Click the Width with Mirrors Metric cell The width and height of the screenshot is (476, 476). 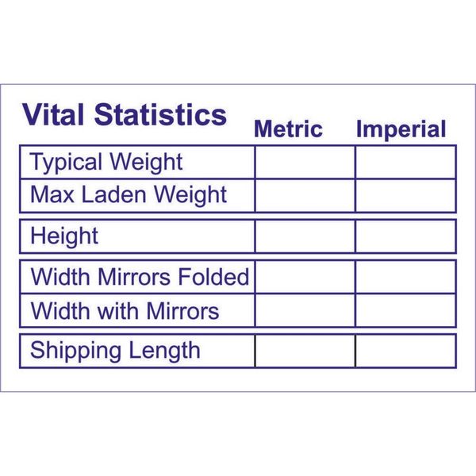coord(305,310)
